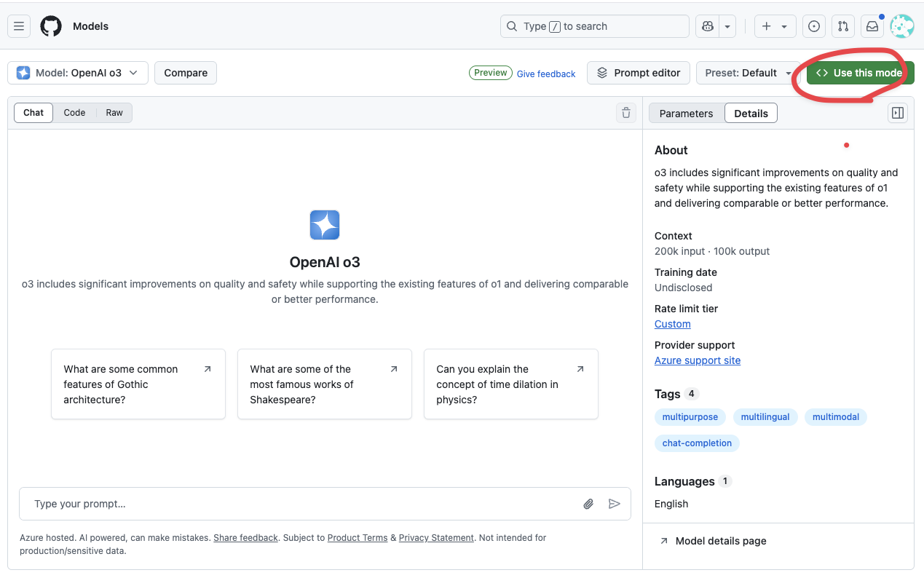Open the Azure support site link
Viewport: 924px width, 578px height.
click(698, 360)
